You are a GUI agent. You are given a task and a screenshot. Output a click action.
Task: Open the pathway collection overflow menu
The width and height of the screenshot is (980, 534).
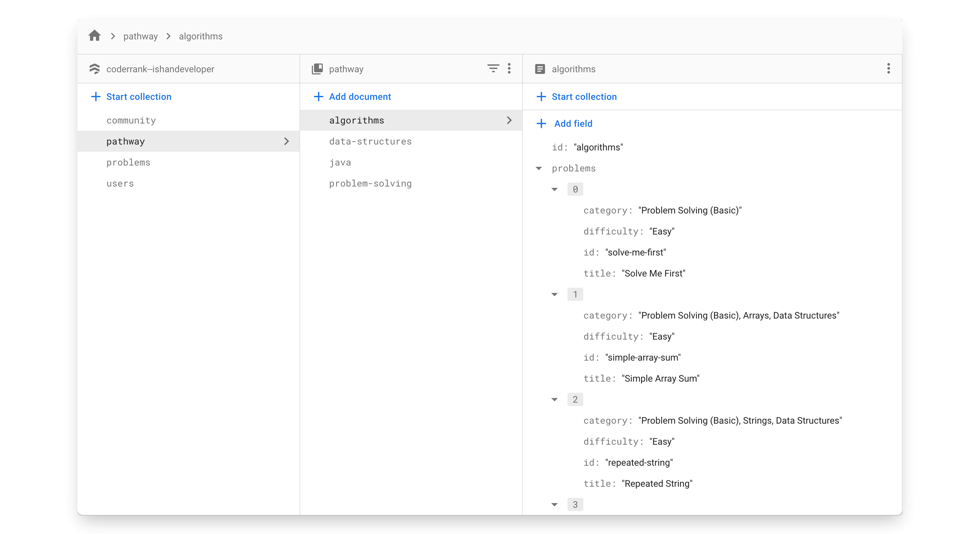coord(509,68)
